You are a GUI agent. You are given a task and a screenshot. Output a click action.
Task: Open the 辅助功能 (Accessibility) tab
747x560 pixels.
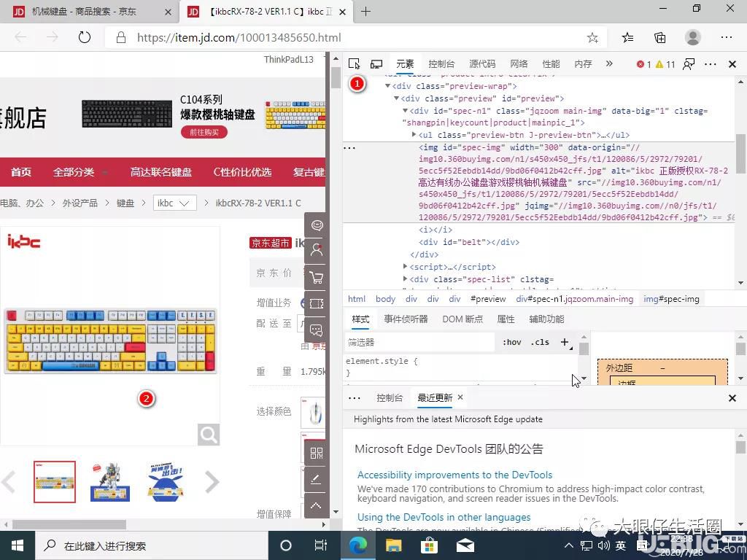[x=546, y=319]
